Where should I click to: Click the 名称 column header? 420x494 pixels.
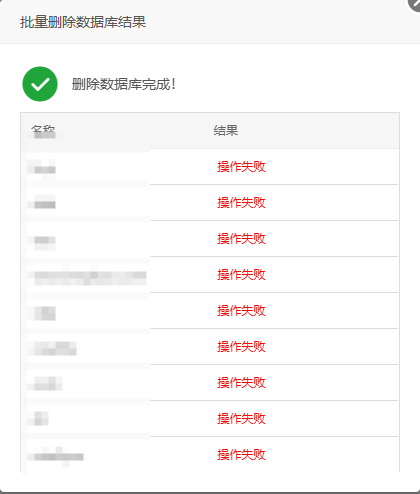click(43, 130)
